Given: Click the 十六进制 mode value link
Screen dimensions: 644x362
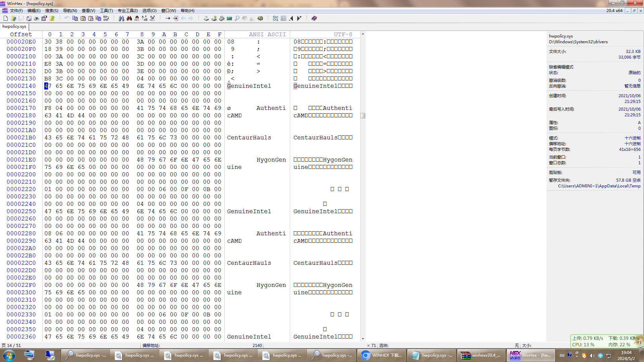Looking at the screenshot, I should (x=632, y=138).
